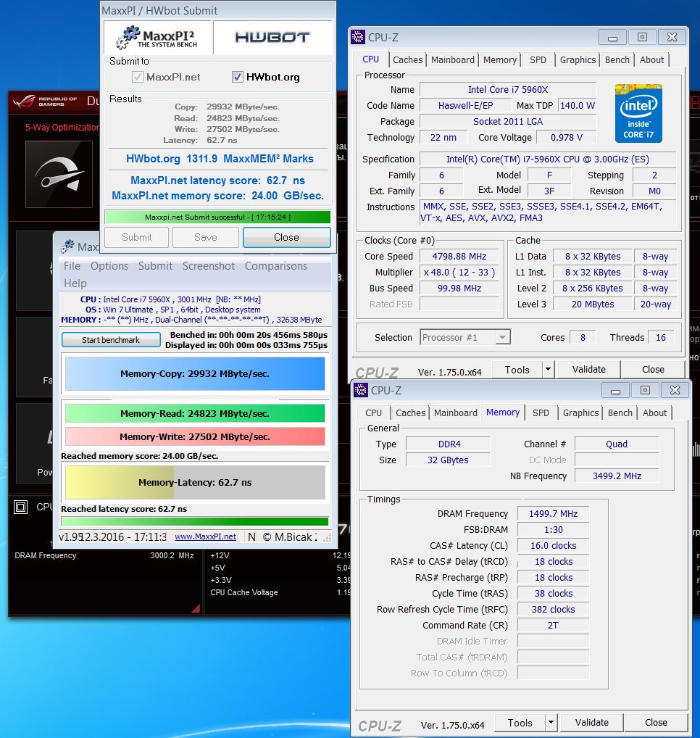
Task: Click Save in the HWbot Submit dialog
Action: coord(206,237)
